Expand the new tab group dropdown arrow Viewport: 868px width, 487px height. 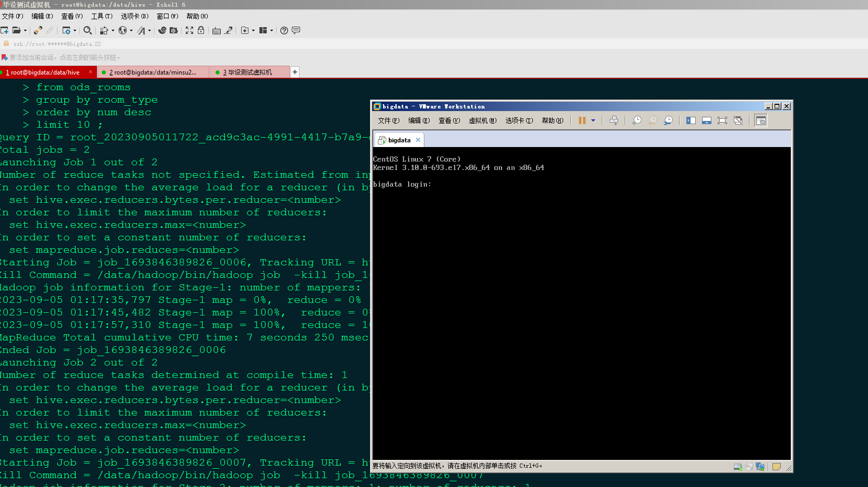(254, 30)
